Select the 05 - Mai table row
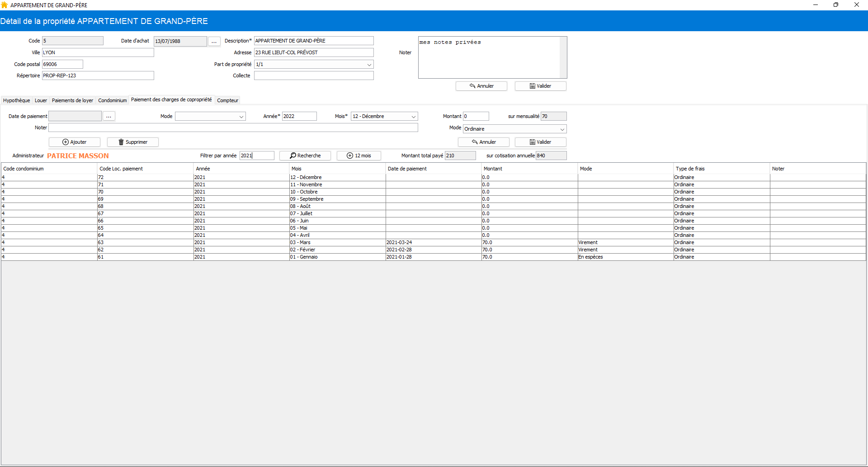This screenshot has width=868, height=467. [434, 228]
